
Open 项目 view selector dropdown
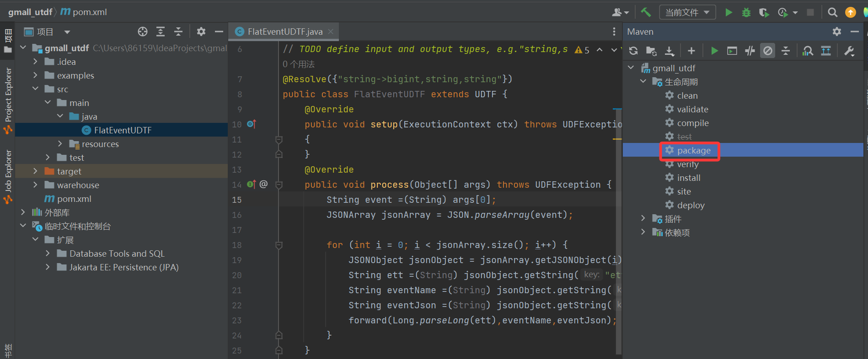point(67,32)
